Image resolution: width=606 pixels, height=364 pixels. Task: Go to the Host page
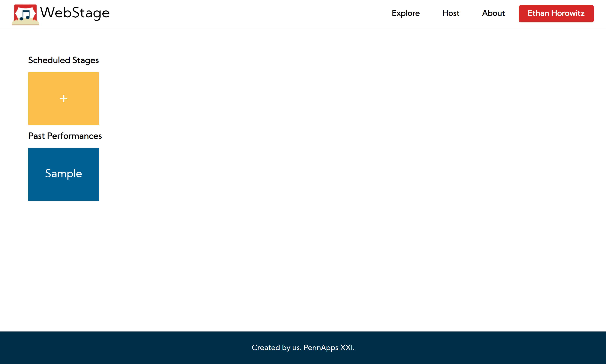(x=450, y=13)
